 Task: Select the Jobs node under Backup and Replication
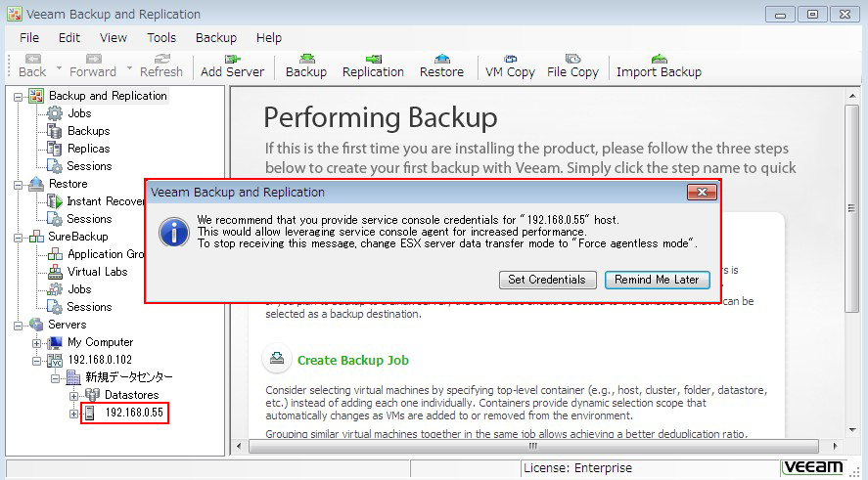79,113
